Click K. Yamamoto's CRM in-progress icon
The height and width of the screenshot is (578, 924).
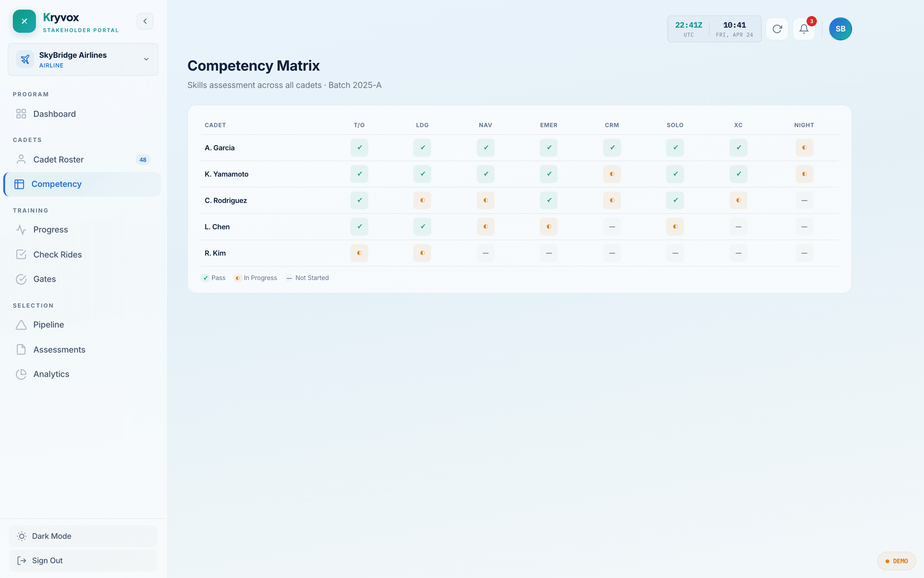click(612, 174)
